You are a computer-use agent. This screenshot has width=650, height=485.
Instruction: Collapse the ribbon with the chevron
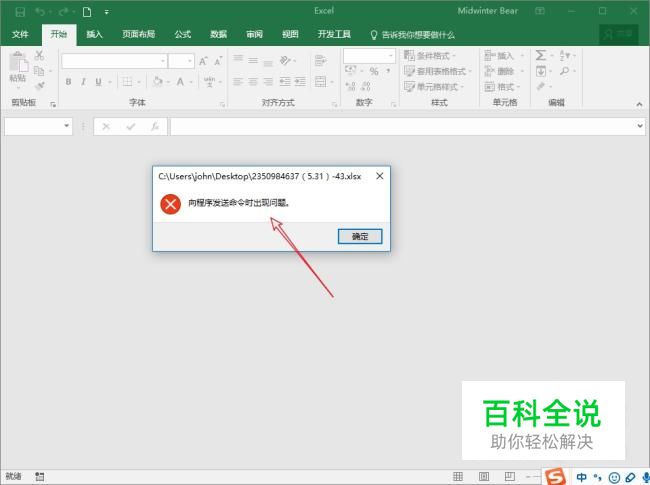pos(639,104)
